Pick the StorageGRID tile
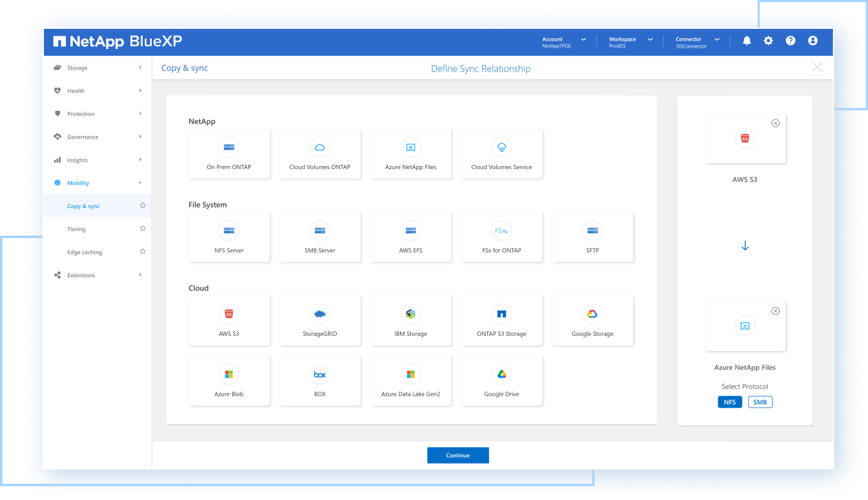This screenshot has height=500, width=868. point(320,320)
